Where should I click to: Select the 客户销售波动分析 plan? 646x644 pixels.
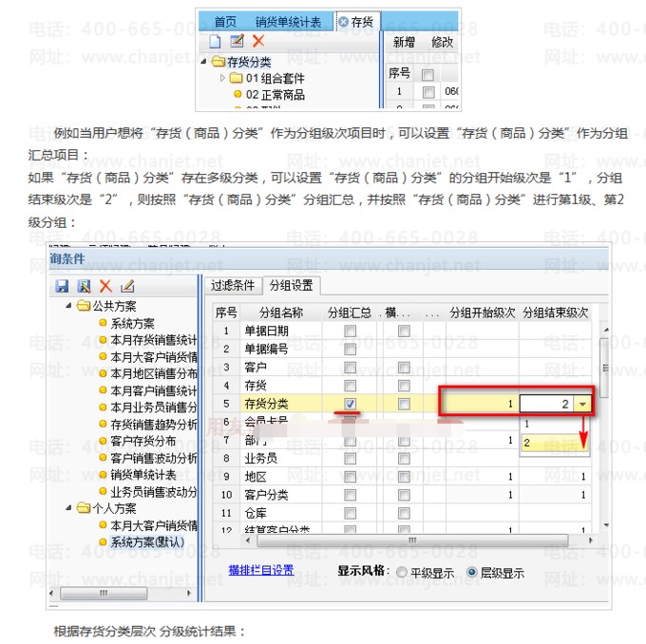(154, 458)
